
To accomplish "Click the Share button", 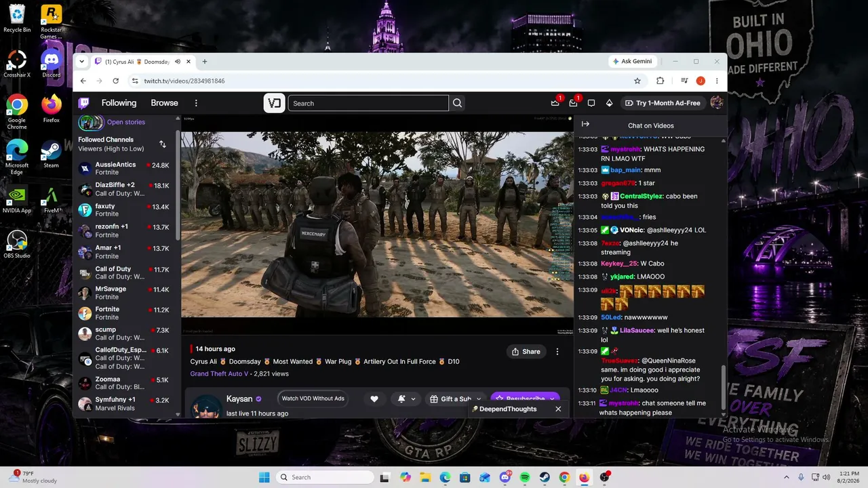I will pos(526,352).
